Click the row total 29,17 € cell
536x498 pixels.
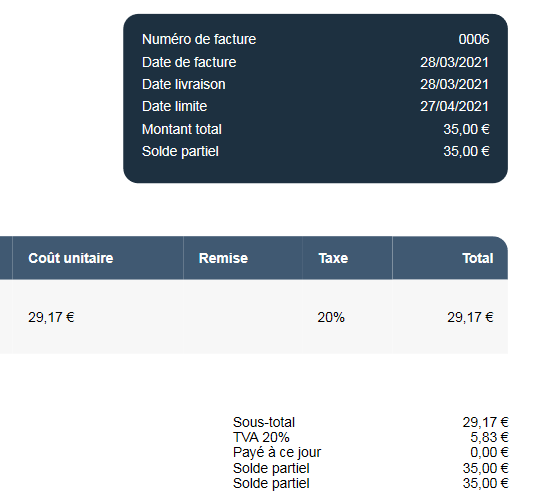(x=470, y=317)
